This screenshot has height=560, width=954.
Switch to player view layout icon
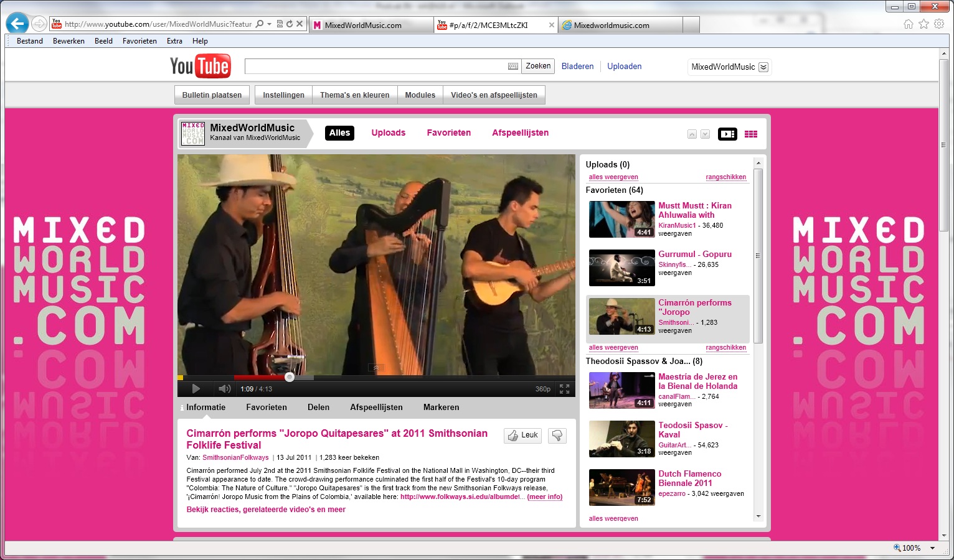727,134
